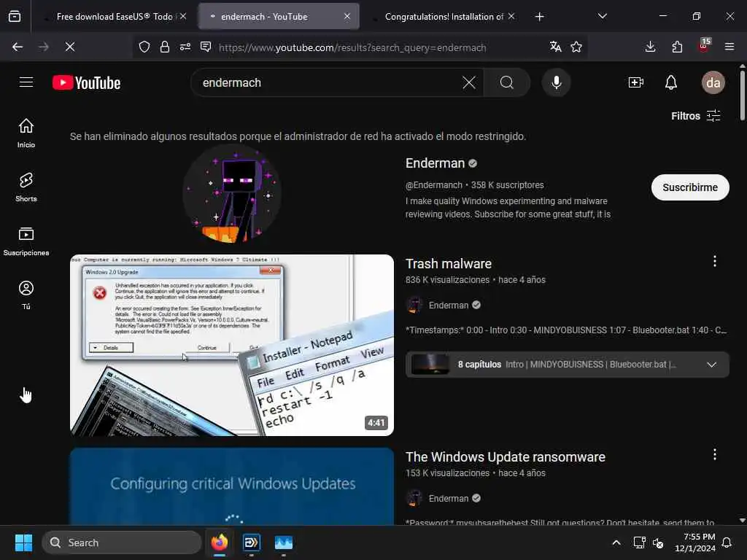Open the taskbar app with blue landscape icon
The image size is (747, 560).
coord(284,542)
